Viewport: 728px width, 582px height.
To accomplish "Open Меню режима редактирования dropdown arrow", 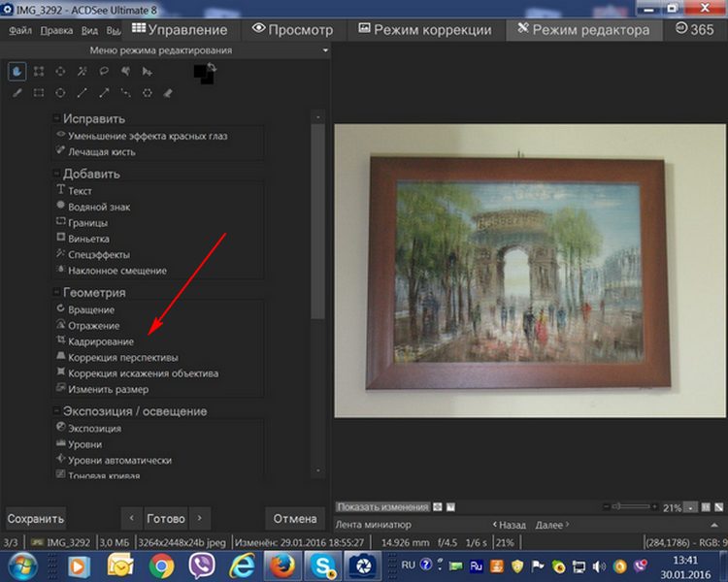I will pos(325,50).
